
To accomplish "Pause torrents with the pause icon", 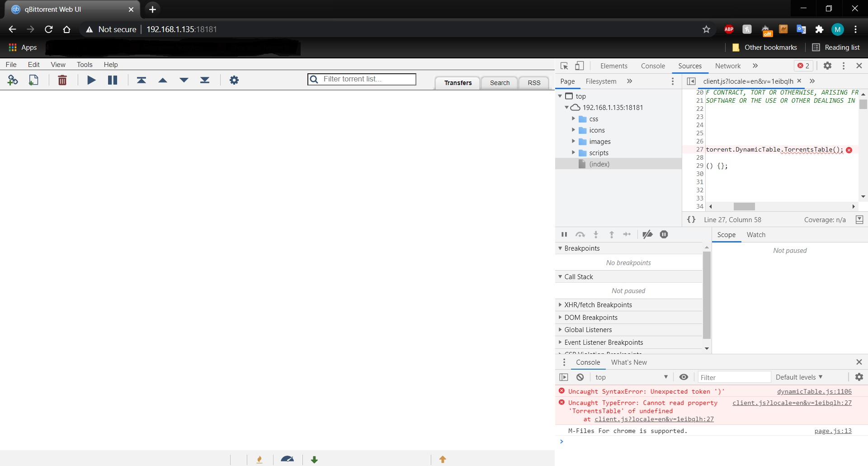I will click(x=112, y=80).
